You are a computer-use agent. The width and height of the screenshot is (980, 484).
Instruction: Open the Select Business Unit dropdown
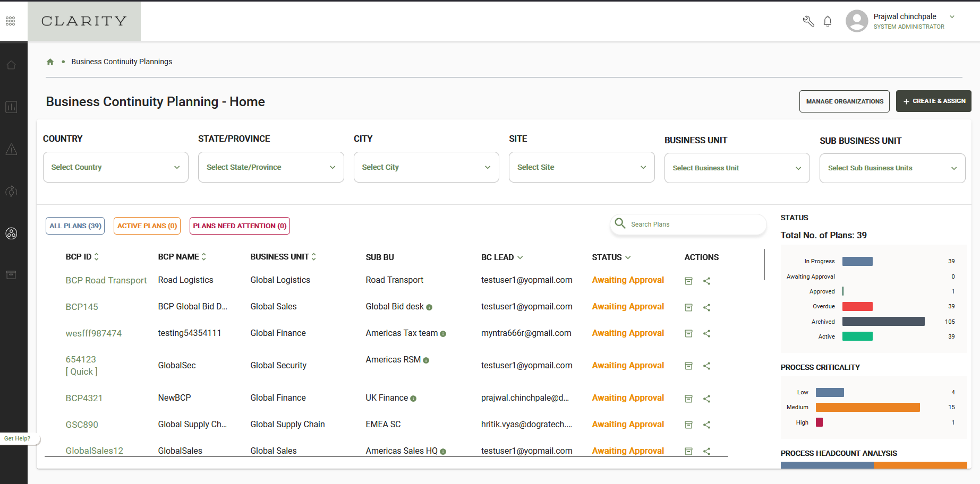click(737, 168)
